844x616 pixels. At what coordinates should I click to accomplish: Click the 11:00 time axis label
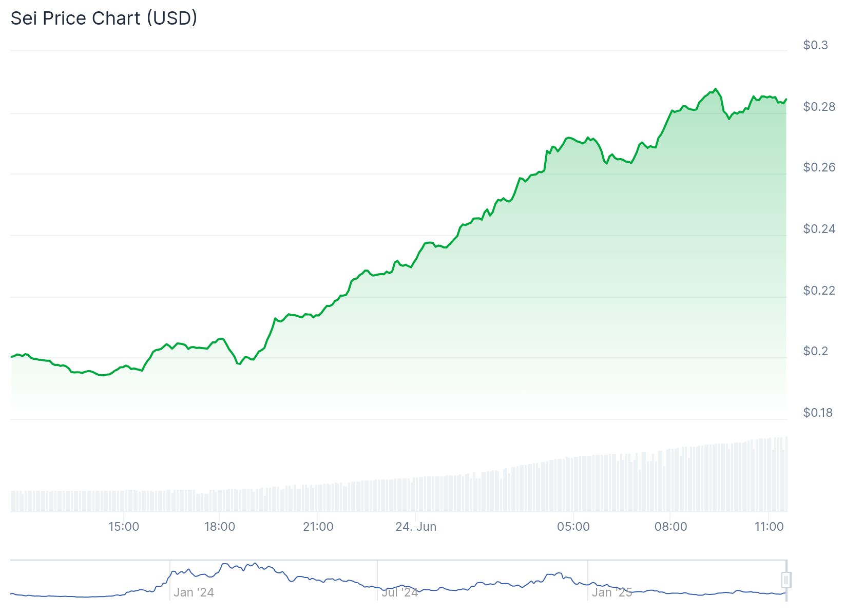click(769, 527)
